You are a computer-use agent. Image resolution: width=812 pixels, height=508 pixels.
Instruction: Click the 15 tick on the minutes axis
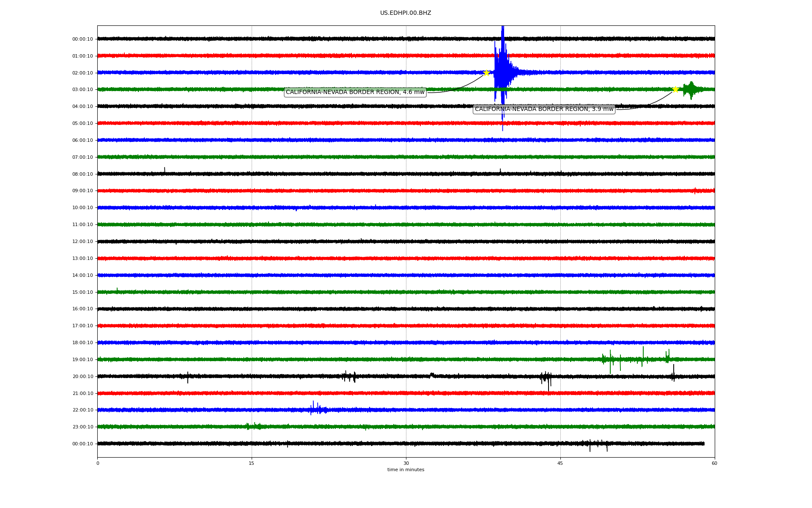[x=252, y=464]
